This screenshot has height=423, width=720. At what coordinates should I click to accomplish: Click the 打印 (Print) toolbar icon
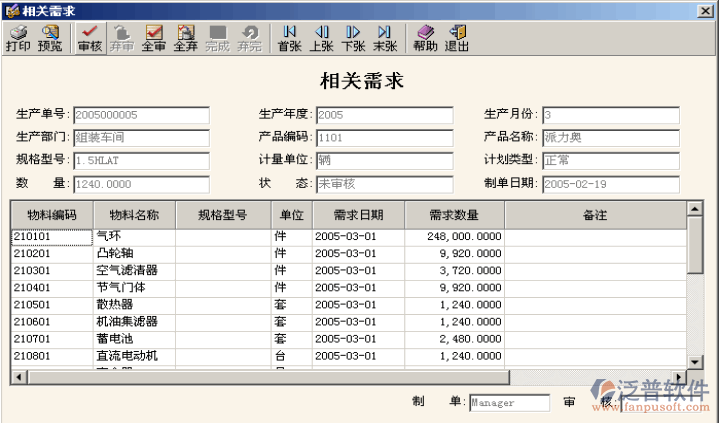point(17,38)
